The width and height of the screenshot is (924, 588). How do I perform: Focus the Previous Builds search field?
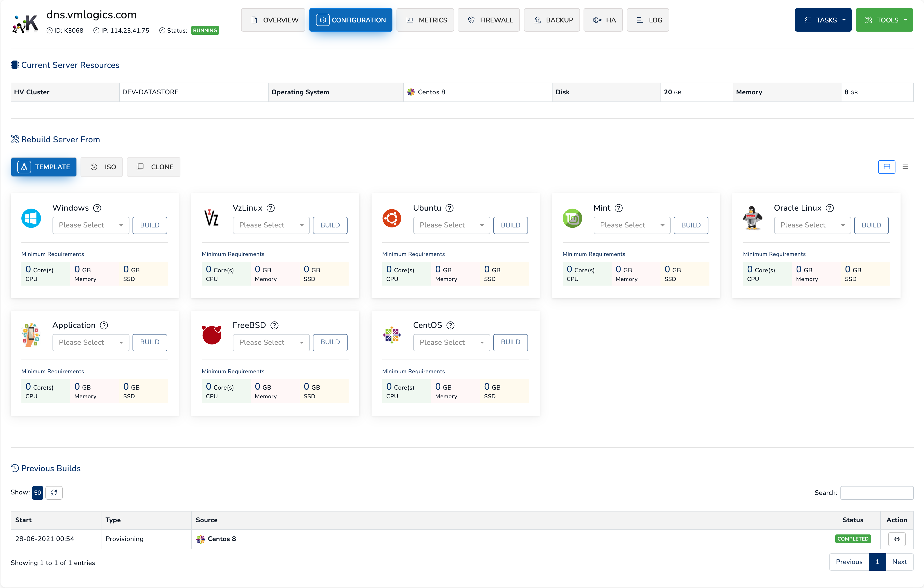876,492
